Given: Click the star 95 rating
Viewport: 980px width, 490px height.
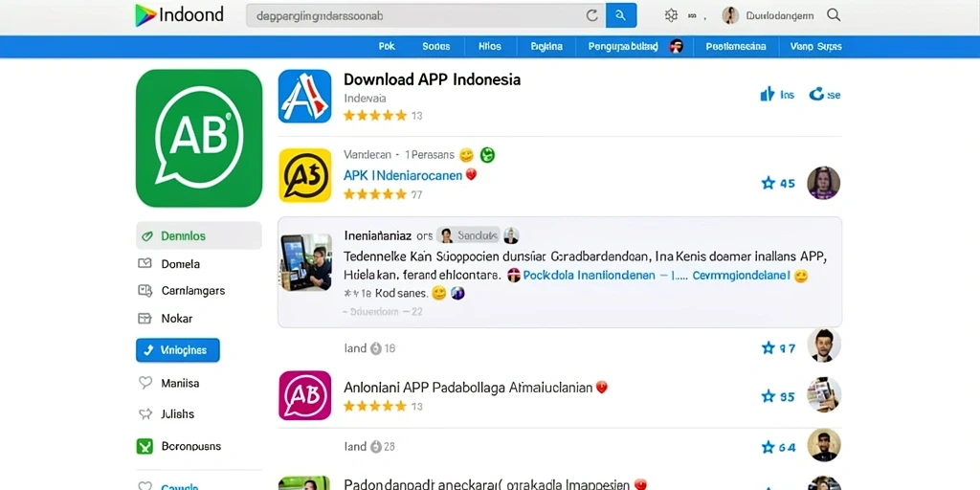Looking at the screenshot, I should [778, 396].
